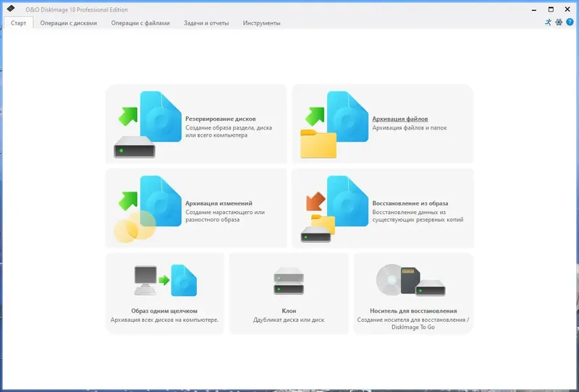Viewport: 579px width, 392px height.
Task: Click the O&O DiskImage app logo icon
Action: pos(11,8)
